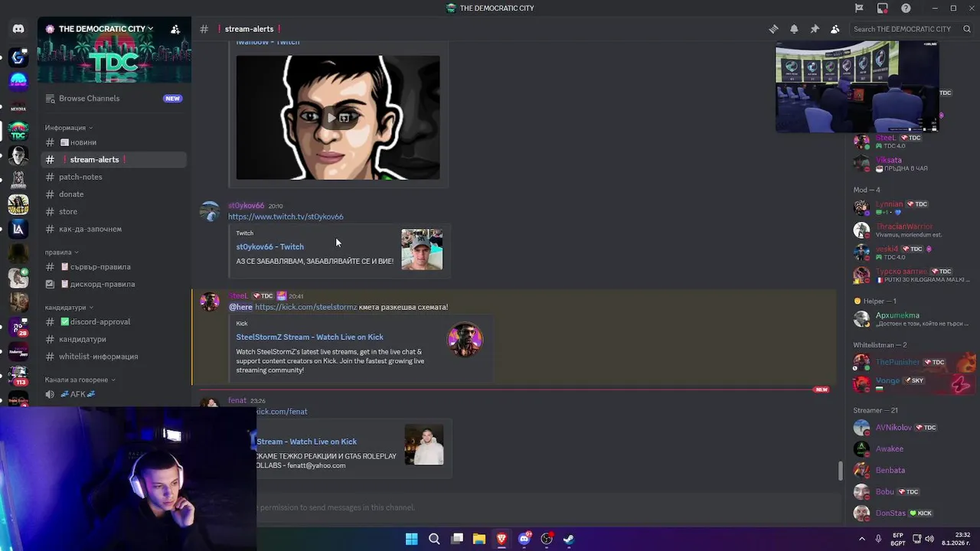Click the chat scrollbar thumb
This screenshot has width=980, height=551.
[x=841, y=471]
